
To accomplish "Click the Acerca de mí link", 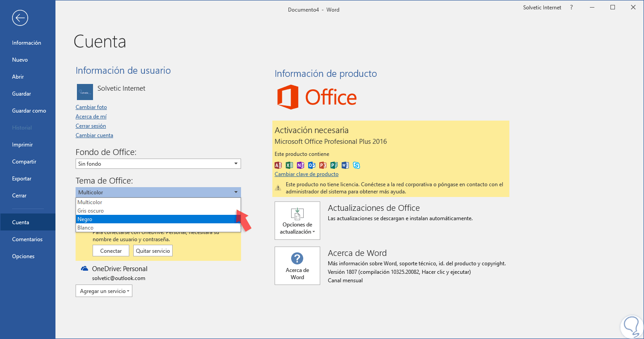I will point(91,117).
